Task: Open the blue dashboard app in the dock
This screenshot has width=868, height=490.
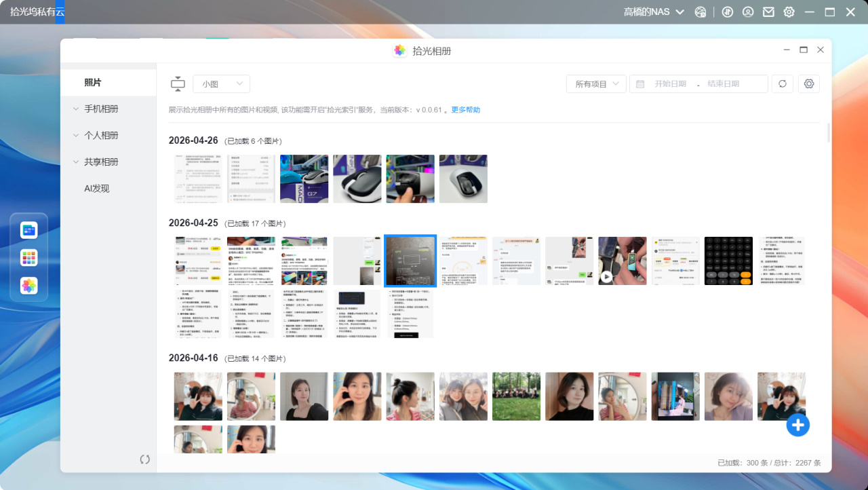Action: coord(28,230)
